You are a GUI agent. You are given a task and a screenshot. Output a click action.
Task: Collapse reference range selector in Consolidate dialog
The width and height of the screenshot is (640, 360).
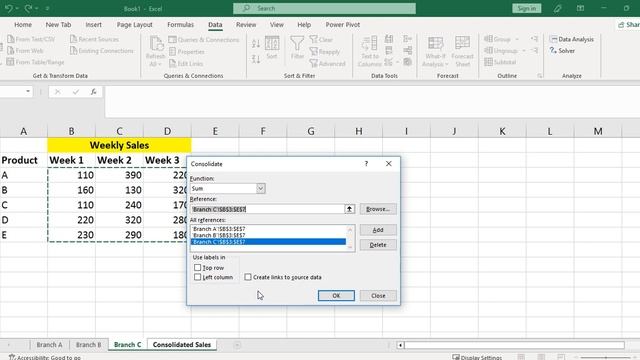point(349,209)
